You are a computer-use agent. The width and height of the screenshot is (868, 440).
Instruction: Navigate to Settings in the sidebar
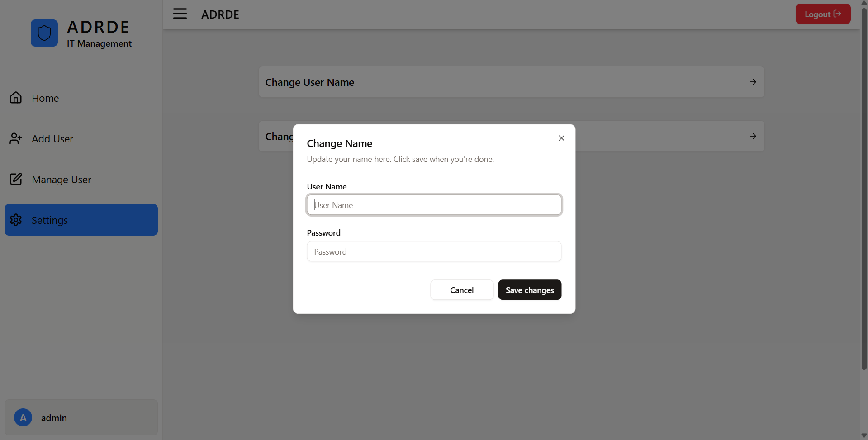tap(49, 220)
